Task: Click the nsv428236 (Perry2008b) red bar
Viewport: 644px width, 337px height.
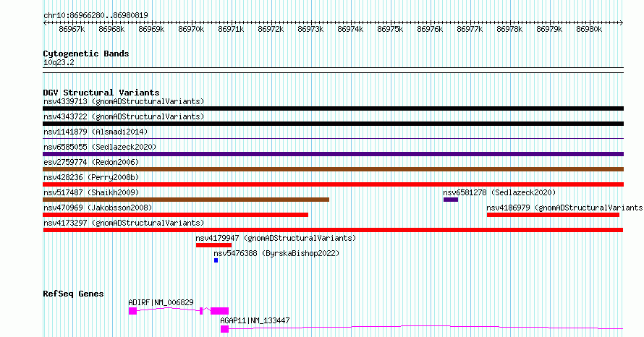Action: coord(333,184)
